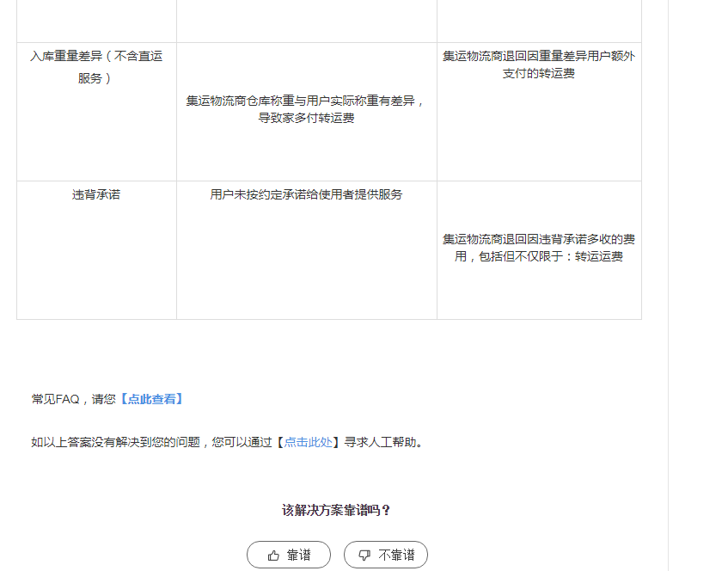The width and height of the screenshot is (728, 571).
Task: Click the cell about 违背承诺 refund scope
Action: [x=538, y=249]
